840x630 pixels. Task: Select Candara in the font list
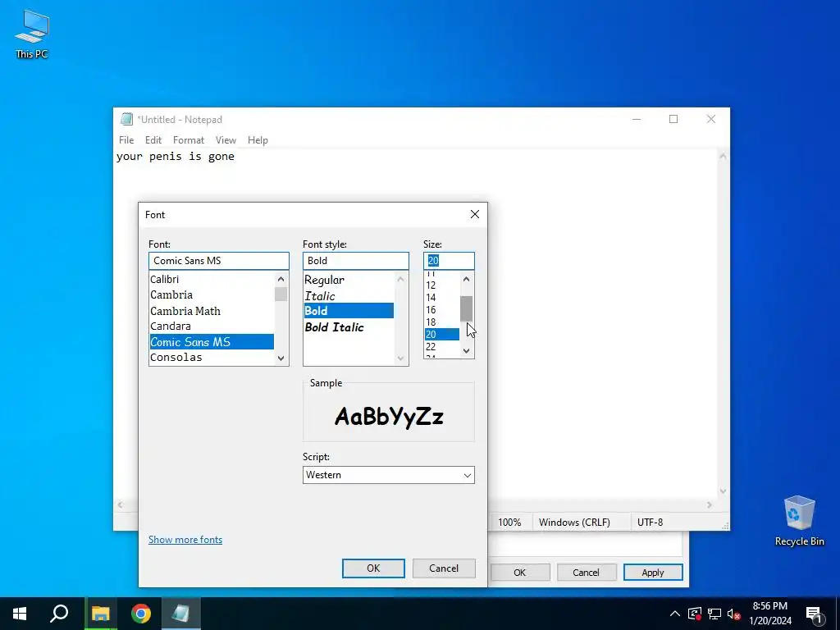click(x=212, y=326)
